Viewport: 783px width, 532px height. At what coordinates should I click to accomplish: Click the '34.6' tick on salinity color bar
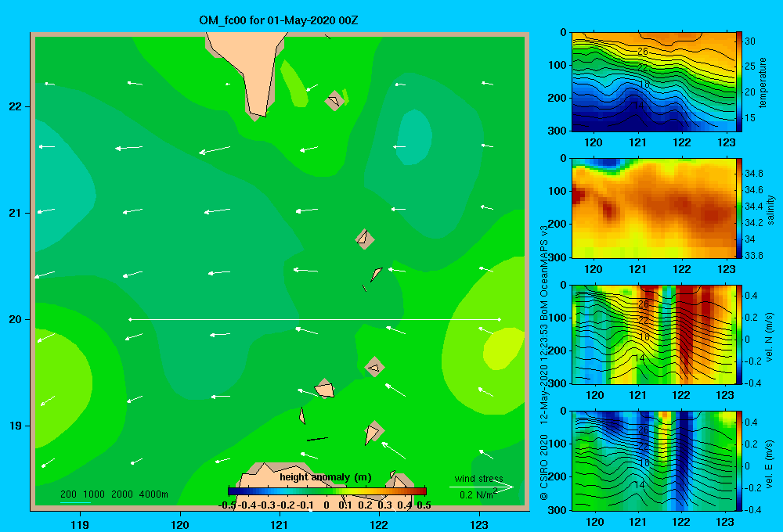[753, 189]
